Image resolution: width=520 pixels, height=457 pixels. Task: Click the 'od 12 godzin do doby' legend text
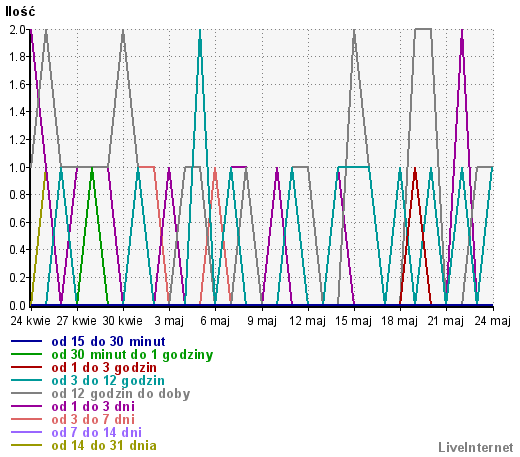click(x=121, y=394)
